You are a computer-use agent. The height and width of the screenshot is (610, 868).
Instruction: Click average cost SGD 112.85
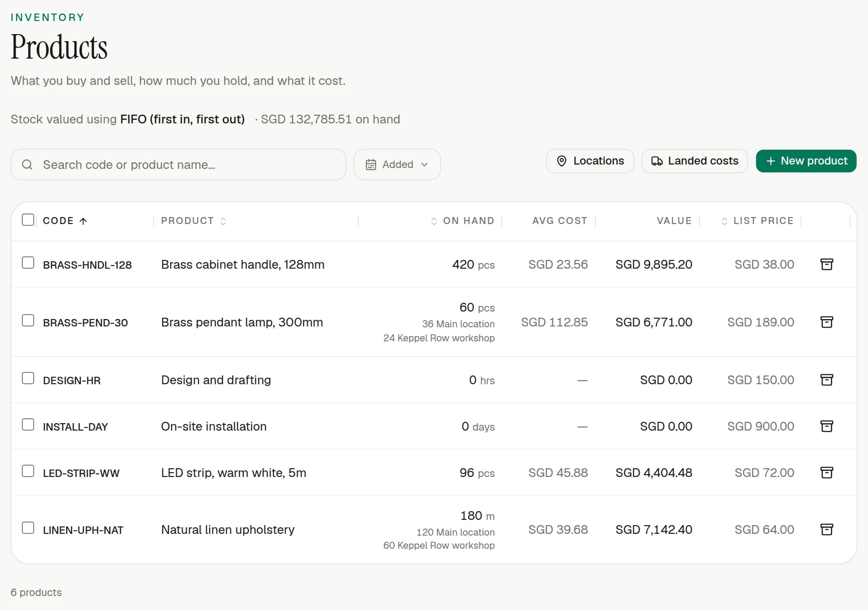[x=554, y=322]
